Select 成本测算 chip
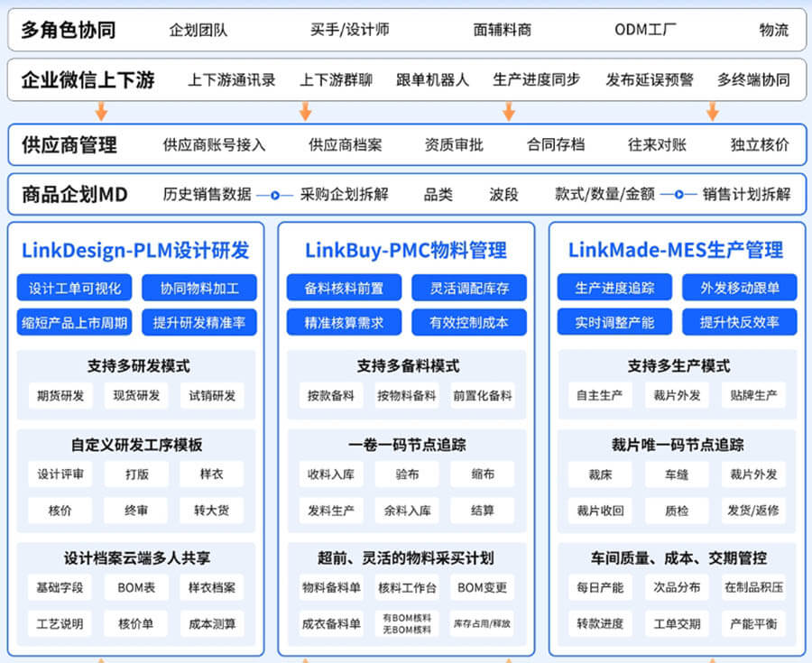 tap(212, 623)
